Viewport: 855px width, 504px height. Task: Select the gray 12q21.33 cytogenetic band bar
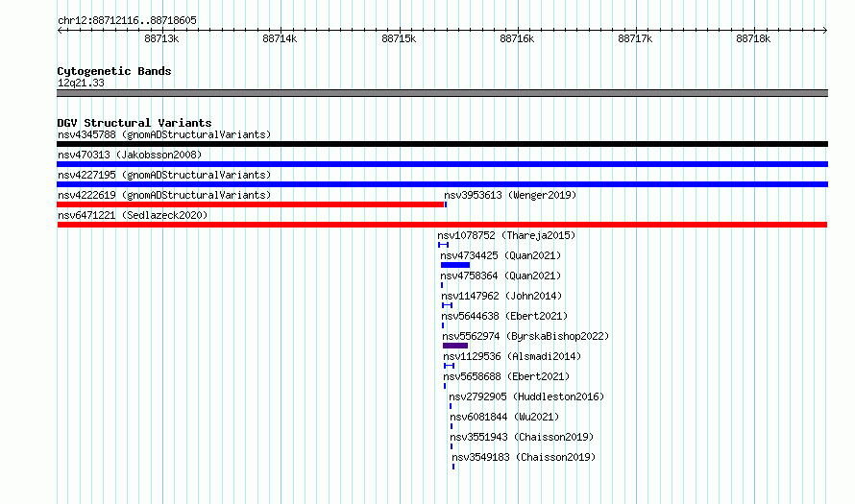pos(442,93)
